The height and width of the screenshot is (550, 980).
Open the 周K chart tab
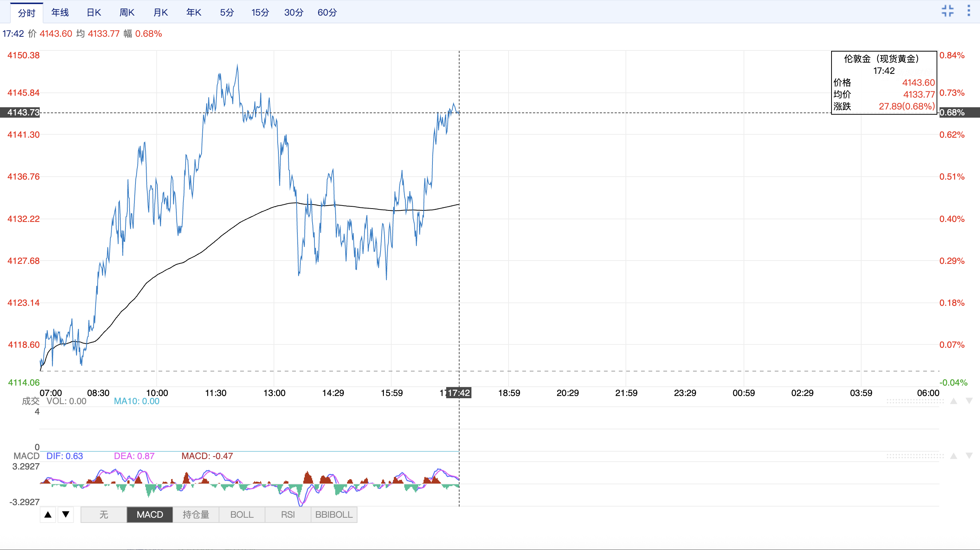click(127, 13)
